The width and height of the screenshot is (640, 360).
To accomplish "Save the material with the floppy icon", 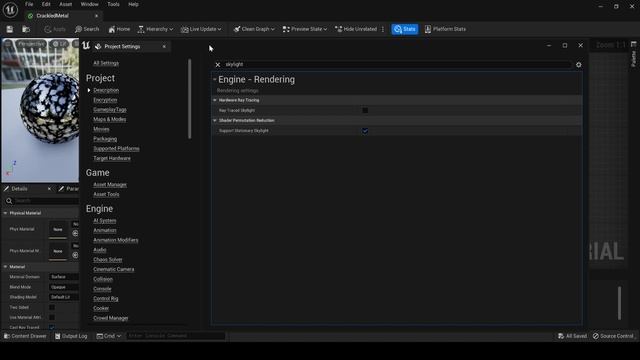I will click(x=10, y=29).
